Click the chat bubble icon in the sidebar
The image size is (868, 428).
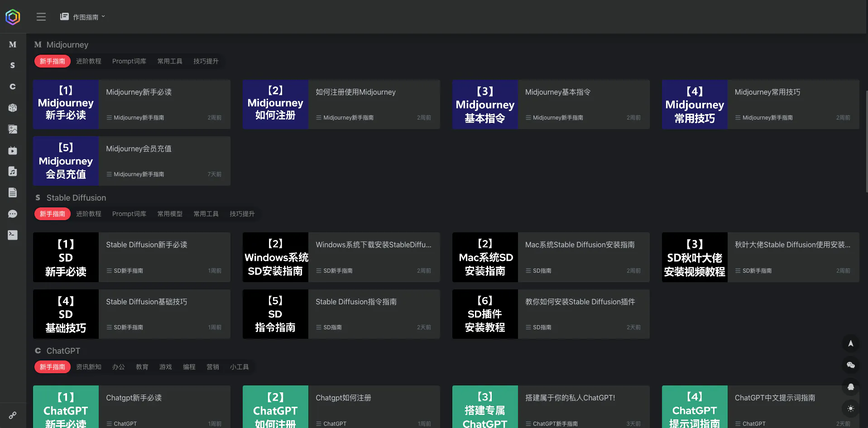13,214
